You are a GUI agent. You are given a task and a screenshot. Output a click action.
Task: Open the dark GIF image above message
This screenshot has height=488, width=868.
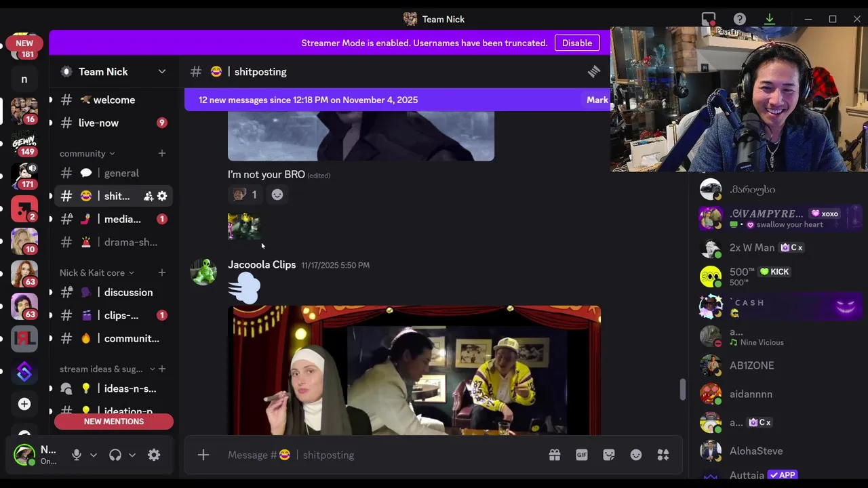pos(361,136)
